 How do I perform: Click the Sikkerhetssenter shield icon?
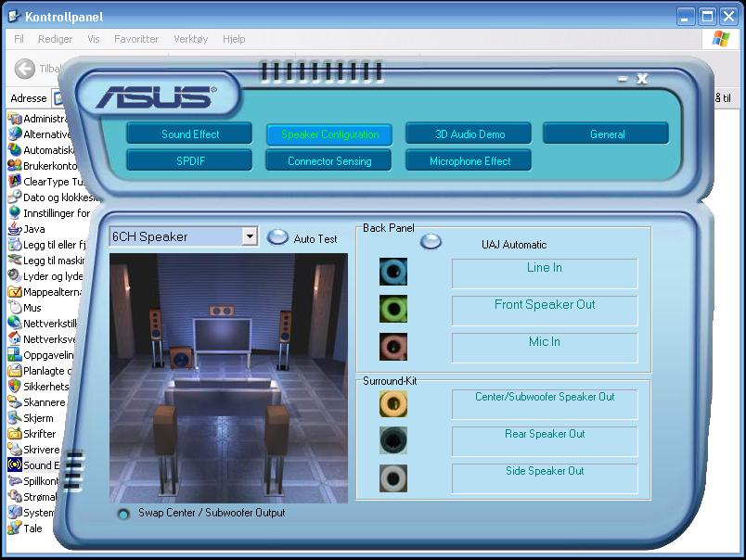(x=15, y=386)
